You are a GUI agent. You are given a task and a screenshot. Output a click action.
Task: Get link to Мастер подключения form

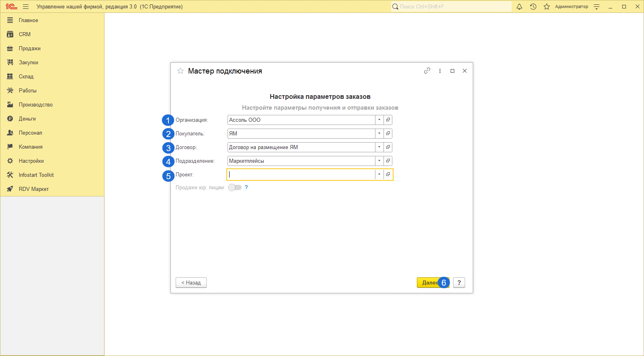[427, 71]
